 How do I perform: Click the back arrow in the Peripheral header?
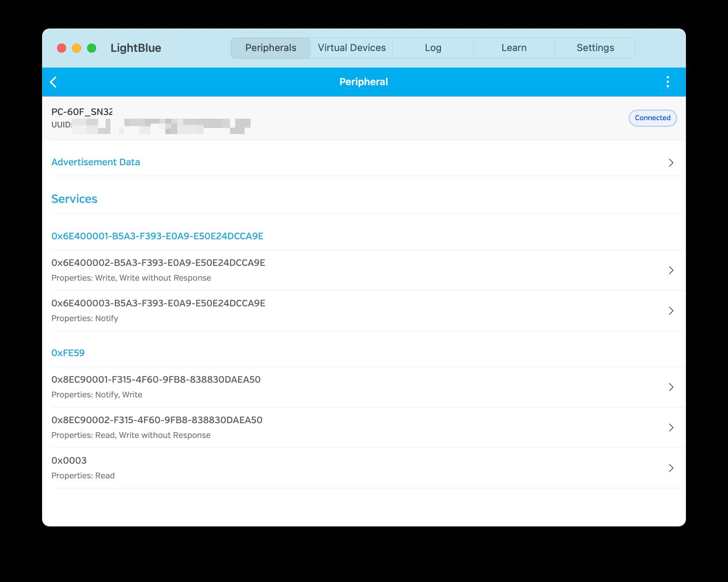(x=53, y=82)
